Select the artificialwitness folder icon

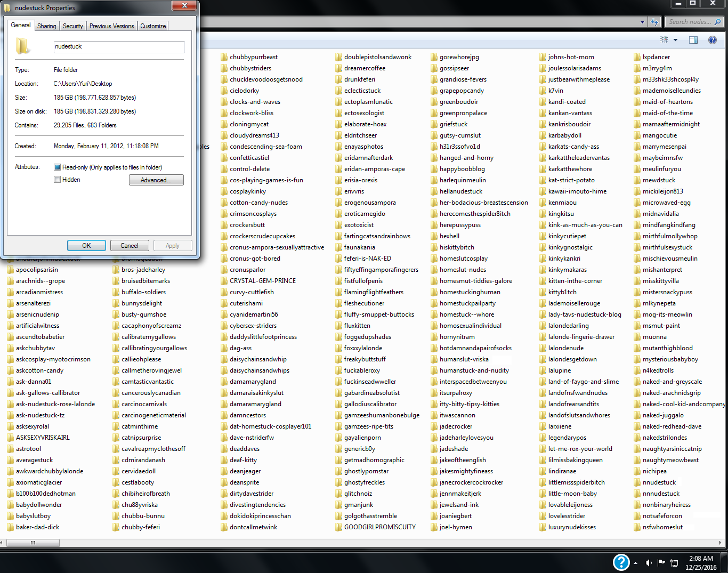[11, 326]
